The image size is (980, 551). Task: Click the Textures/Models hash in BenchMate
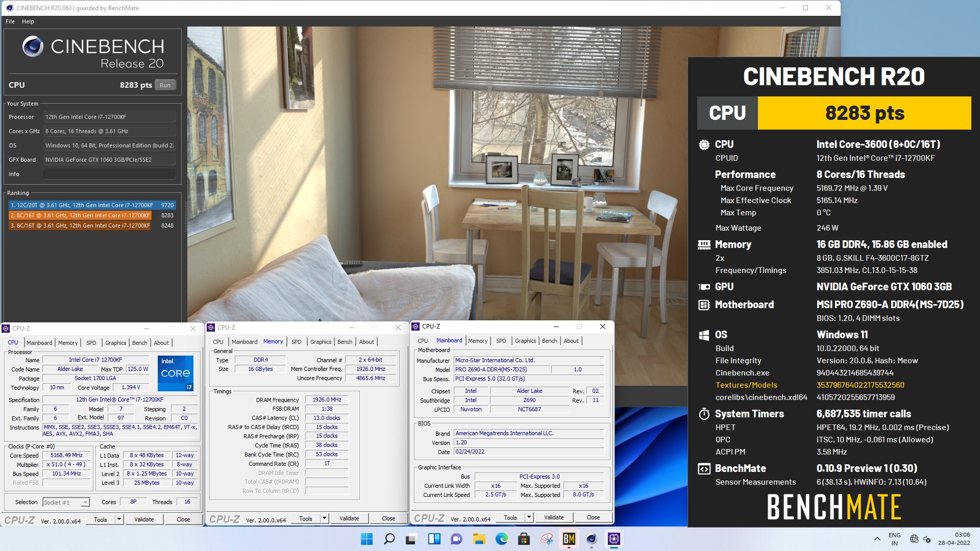pos(860,385)
